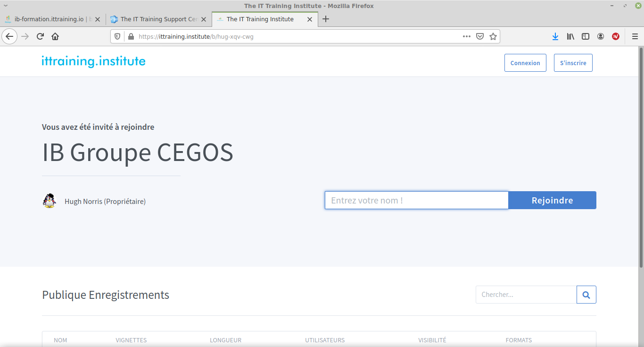Screen dimensions: 644x347
Task: Click the magnifier search button for recordings
Action: tap(586, 295)
